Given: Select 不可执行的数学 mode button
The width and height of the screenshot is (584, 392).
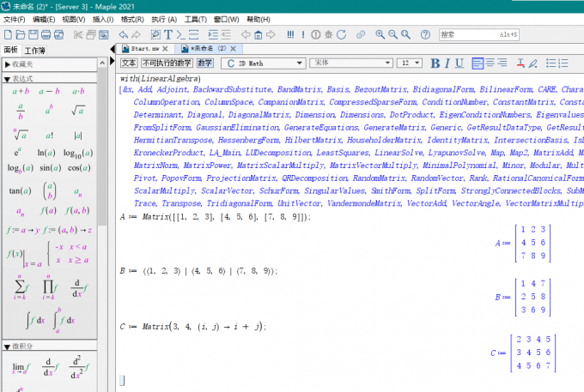Looking at the screenshot, I should pyautogui.click(x=167, y=63).
